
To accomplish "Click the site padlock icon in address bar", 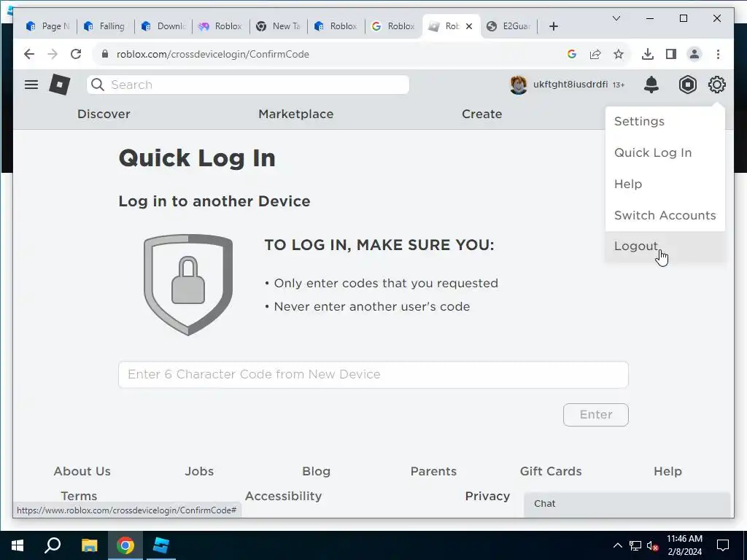I will click(x=105, y=54).
